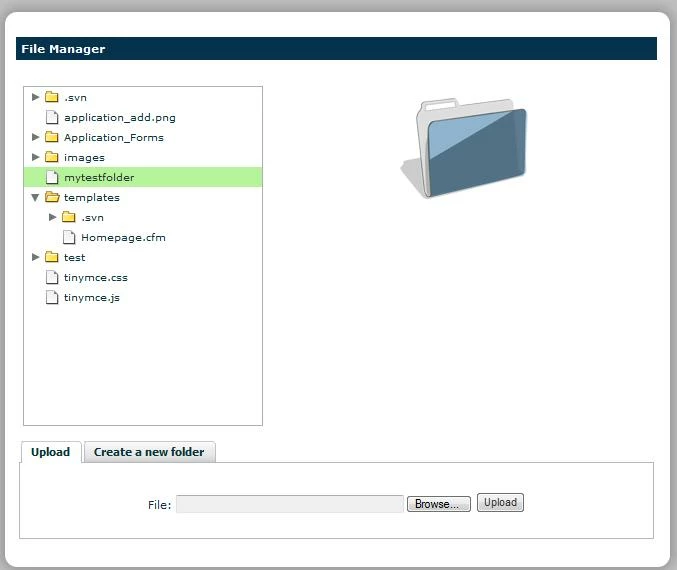Click the Upload submit button
This screenshot has width=677, height=570.
click(x=500, y=503)
